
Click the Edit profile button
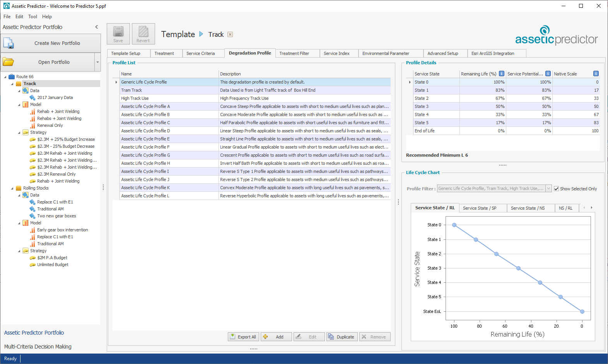(309, 337)
